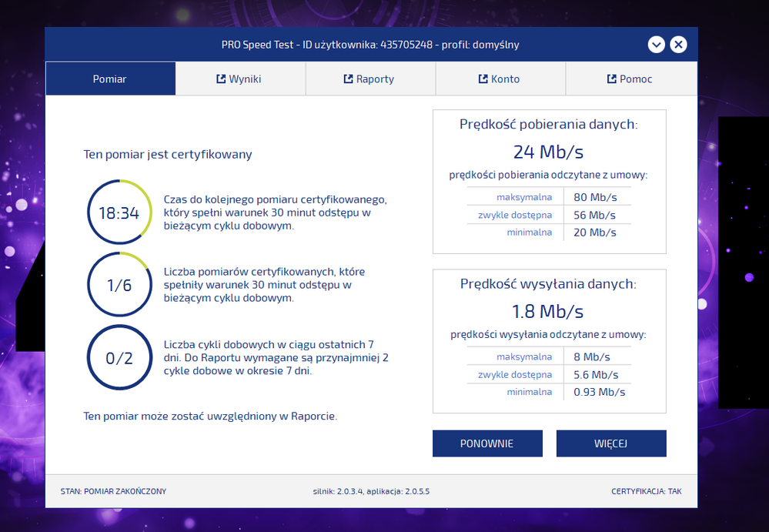Click the external-link icon beside Raporty

click(x=348, y=79)
